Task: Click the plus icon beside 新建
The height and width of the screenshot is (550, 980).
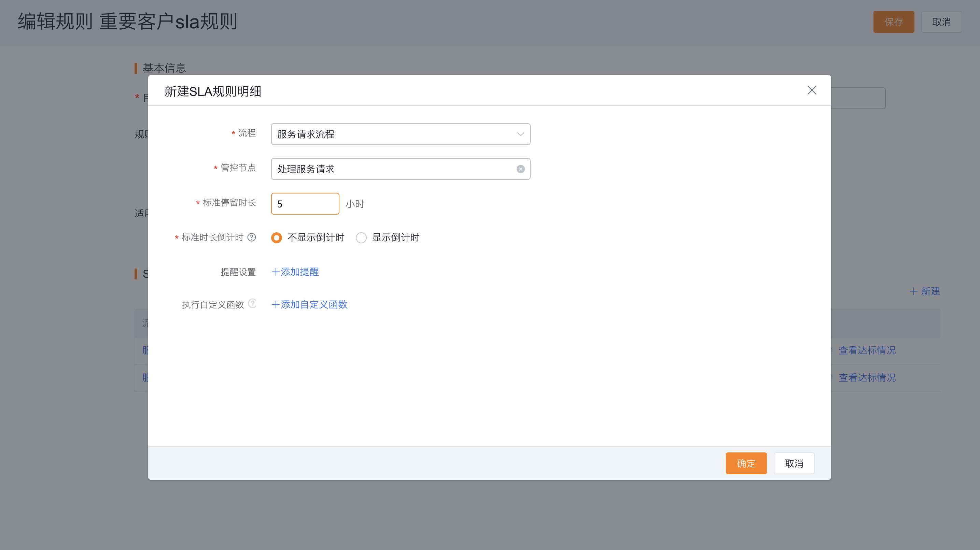Action: tap(914, 291)
